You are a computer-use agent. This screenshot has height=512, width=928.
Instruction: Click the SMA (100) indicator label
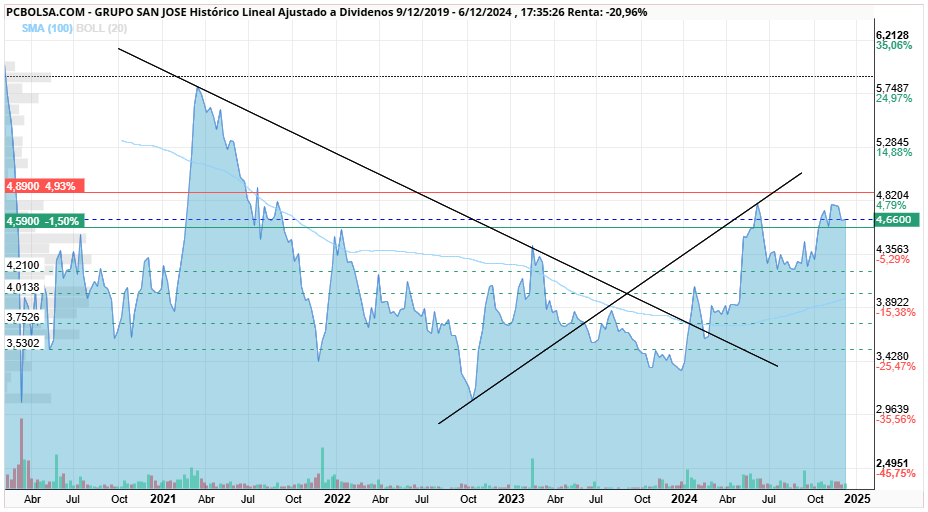[x=47, y=28]
